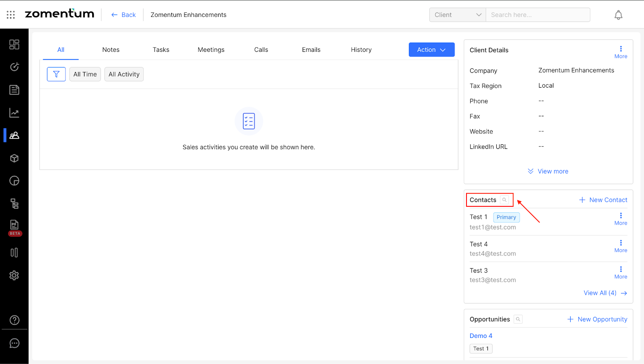Open the clients people icon in sidebar

click(x=14, y=136)
